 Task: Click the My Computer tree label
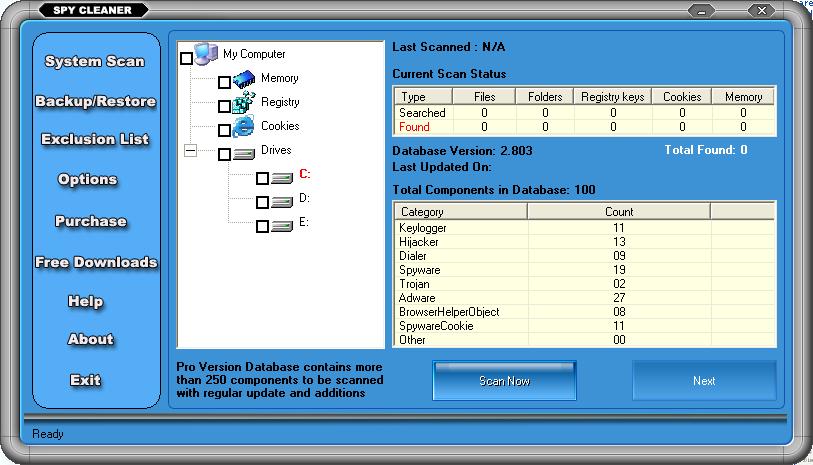click(x=254, y=54)
